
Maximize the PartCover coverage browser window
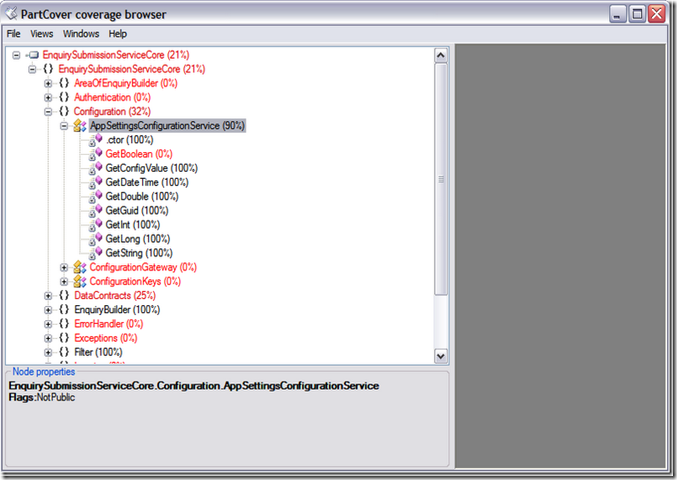pos(637,14)
